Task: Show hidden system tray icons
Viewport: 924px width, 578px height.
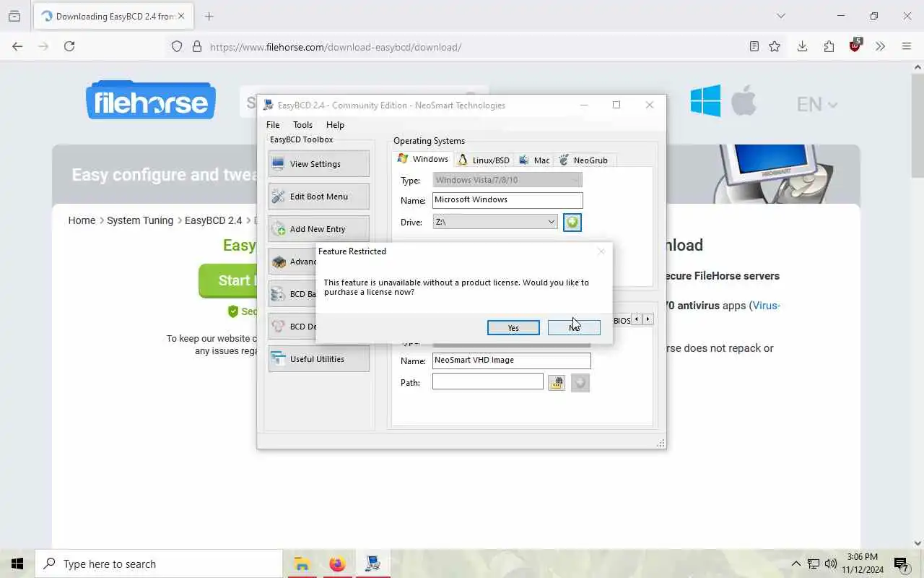Action: coord(796,564)
